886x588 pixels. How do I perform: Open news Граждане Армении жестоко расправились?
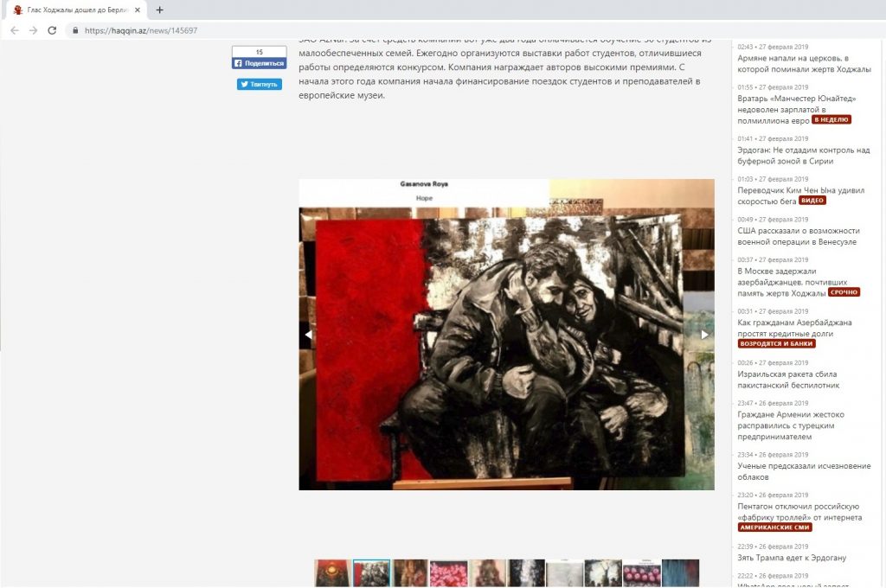(x=791, y=425)
